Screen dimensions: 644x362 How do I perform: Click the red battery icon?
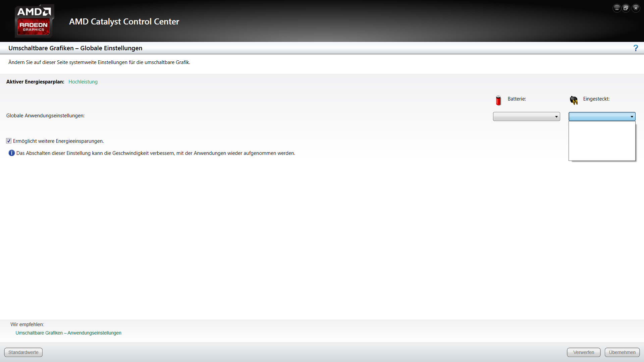coord(498,100)
